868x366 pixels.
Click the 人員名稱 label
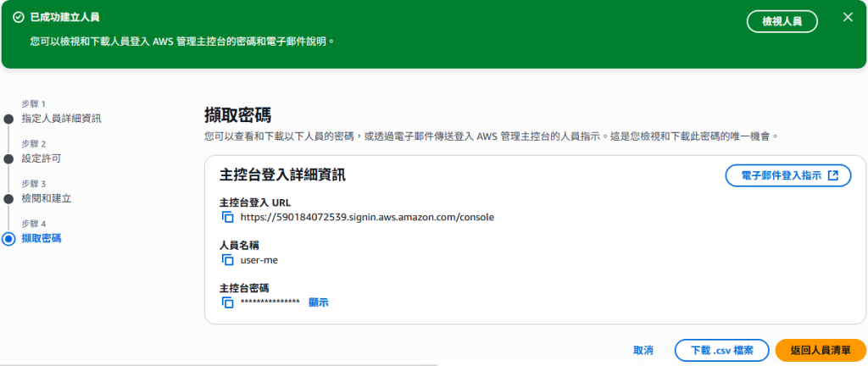pos(240,246)
